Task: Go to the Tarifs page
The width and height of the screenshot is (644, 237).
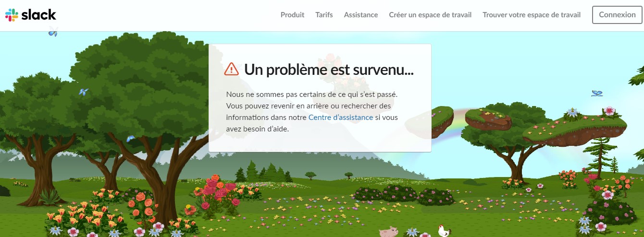Action: [x=324, y=15]
